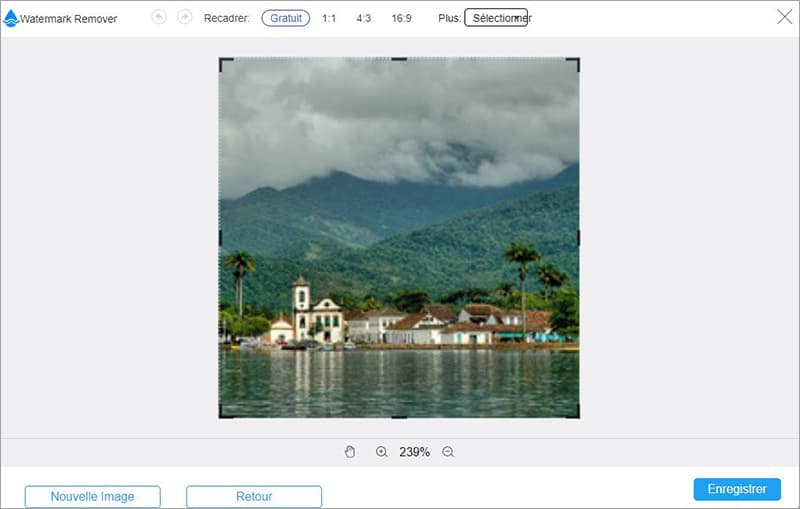Zoom out with the minus magnifier
Image resolution: width=800 pixels, height=509 pixels.
(448, 452)
